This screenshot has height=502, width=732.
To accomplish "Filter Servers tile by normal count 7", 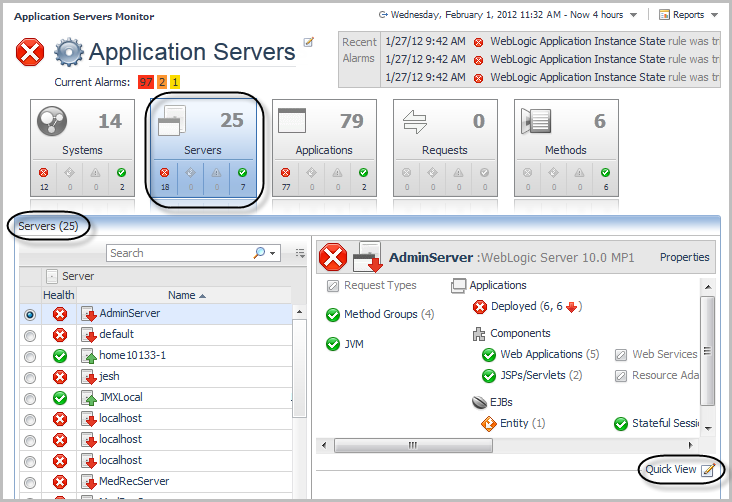I will tap(242, 179).
